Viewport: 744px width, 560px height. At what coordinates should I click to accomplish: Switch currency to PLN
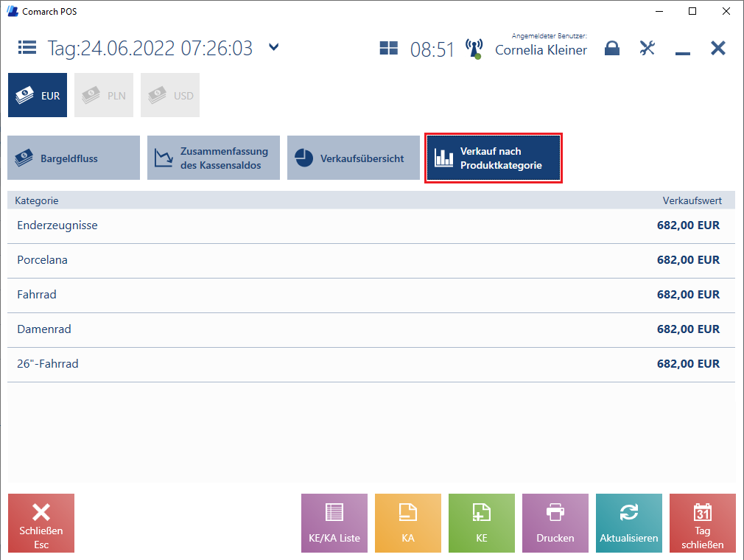pyautogui.click(x=104, y=95)
